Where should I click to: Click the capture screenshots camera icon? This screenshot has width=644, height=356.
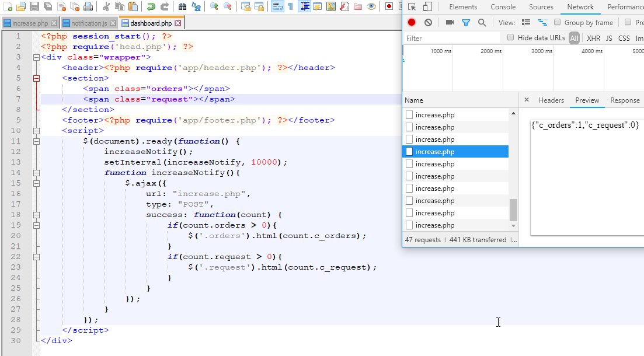point(450,22)
